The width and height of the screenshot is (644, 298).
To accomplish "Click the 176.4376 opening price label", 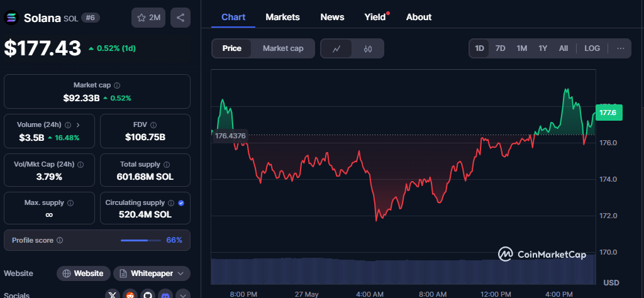I will (x=230, y=136).
